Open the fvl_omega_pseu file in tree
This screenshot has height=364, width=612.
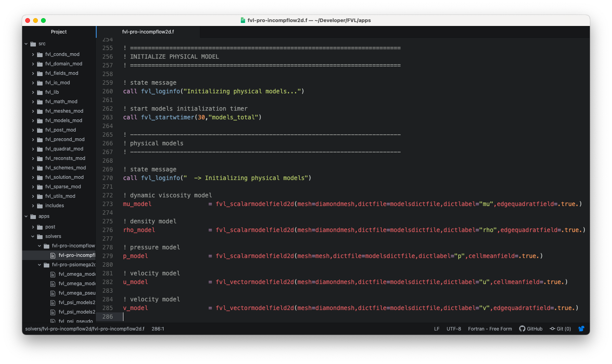pyautogui.click(x=77, y=293)
